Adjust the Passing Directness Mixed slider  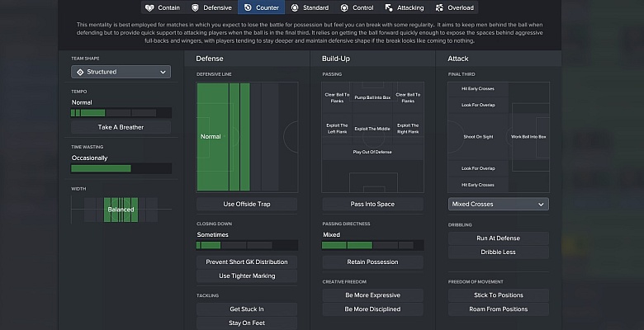(x=372, y=246)
